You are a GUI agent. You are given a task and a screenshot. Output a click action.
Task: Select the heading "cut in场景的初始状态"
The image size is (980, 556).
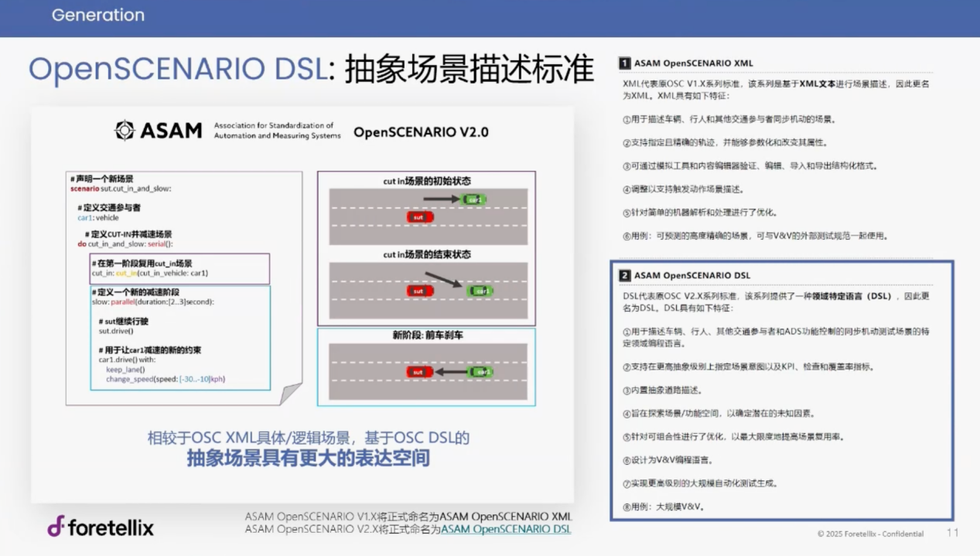point(427,182)
